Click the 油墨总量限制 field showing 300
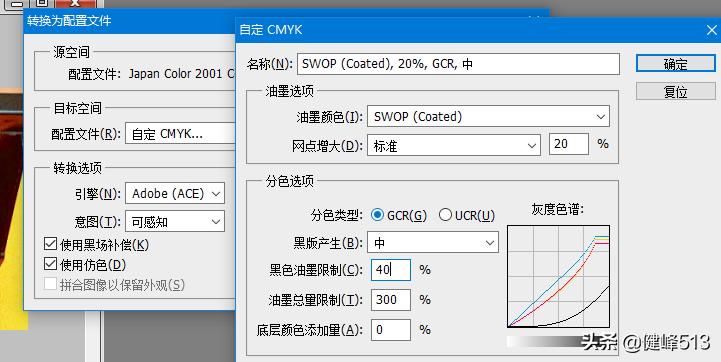721x362 pixels. pyautogui.click(x=390, y=300)
